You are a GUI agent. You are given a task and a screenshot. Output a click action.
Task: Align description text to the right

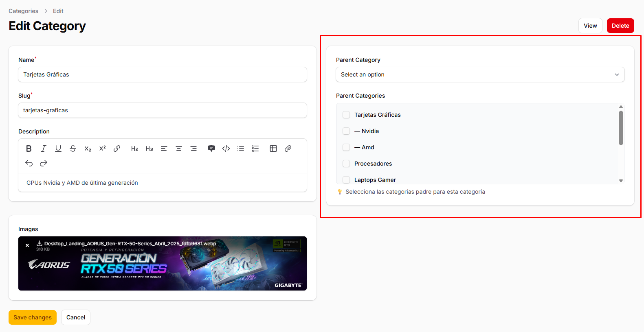(193, 149)
